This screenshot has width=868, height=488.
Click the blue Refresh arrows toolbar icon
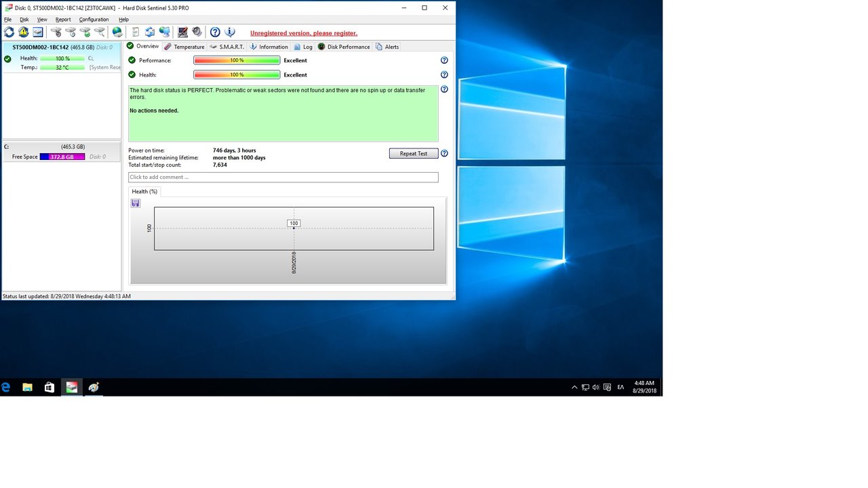[9, 32]
